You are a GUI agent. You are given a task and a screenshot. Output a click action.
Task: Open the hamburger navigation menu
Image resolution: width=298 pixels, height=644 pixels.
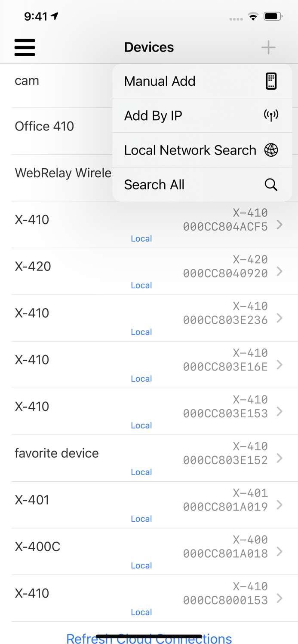(25, 47)
